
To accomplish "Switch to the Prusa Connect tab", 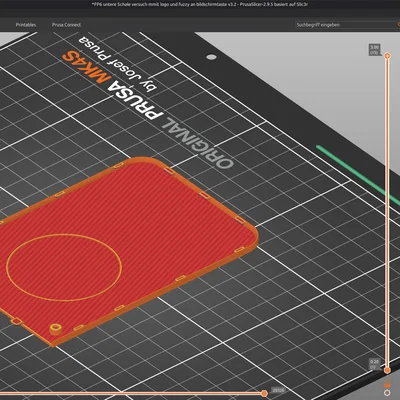I will tap(66, 25).
